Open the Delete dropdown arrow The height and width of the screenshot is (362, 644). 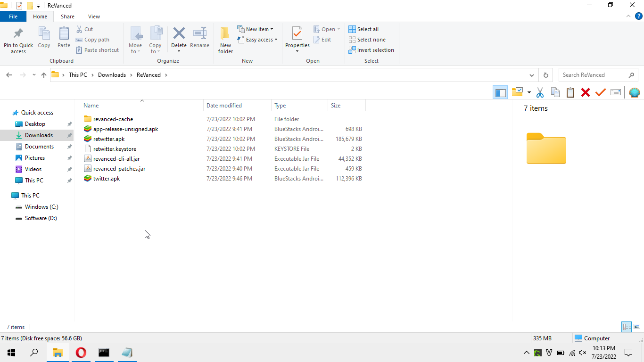[179, 51]
